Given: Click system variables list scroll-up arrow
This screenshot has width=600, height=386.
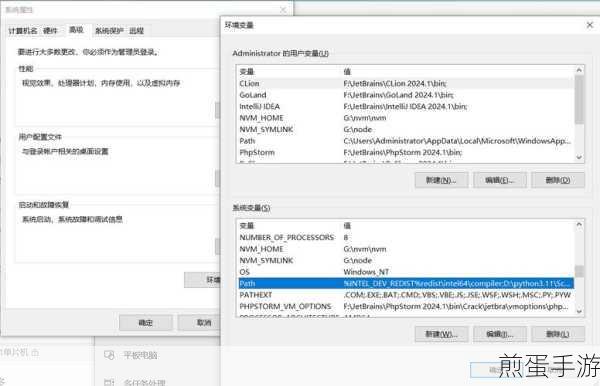Looking at the screenshot, I should [x=579, y=225].
